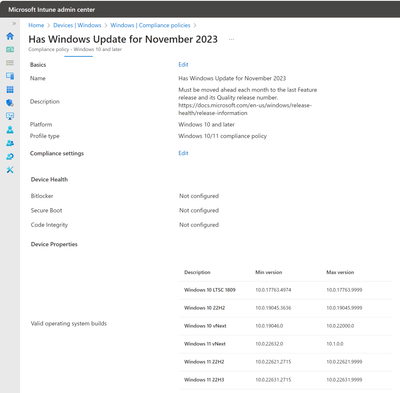Click Edit next to Basics
The image size is (400, 393).
pyautogui.click(x=183, y=65)
